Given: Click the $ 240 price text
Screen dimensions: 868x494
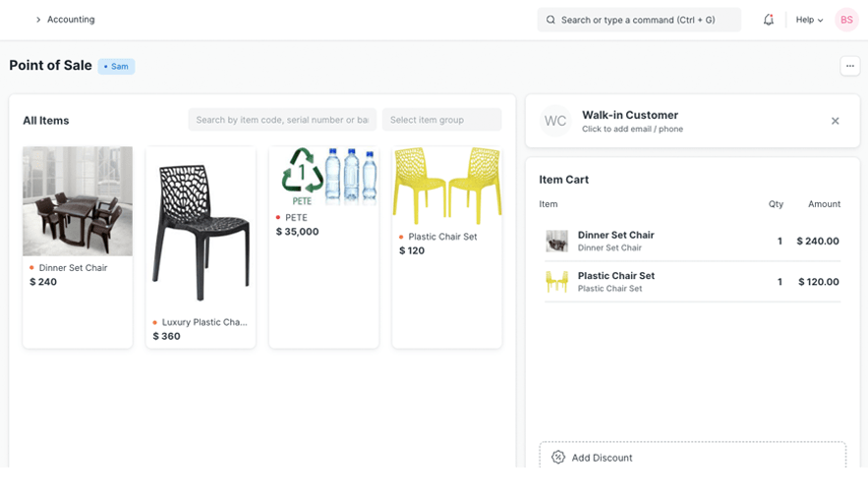Looking at the screenshot, I should pyautogui.click(x=43, y=282).
